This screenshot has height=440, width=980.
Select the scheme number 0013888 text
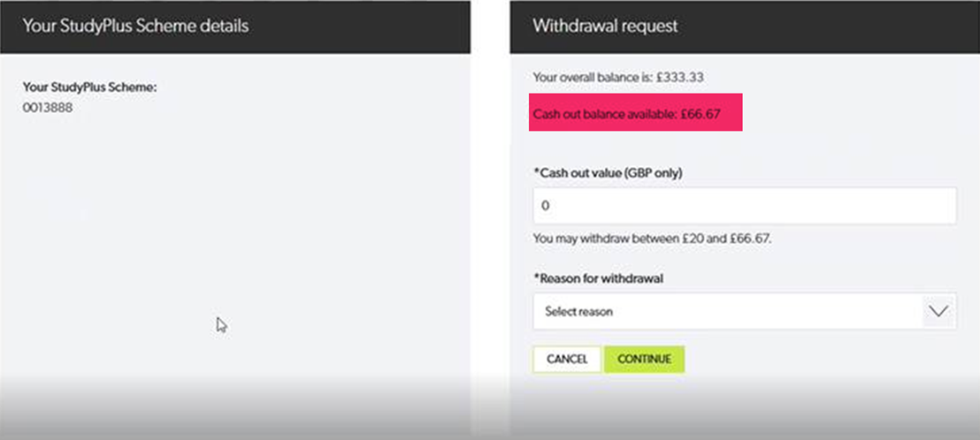pos(48,107)
